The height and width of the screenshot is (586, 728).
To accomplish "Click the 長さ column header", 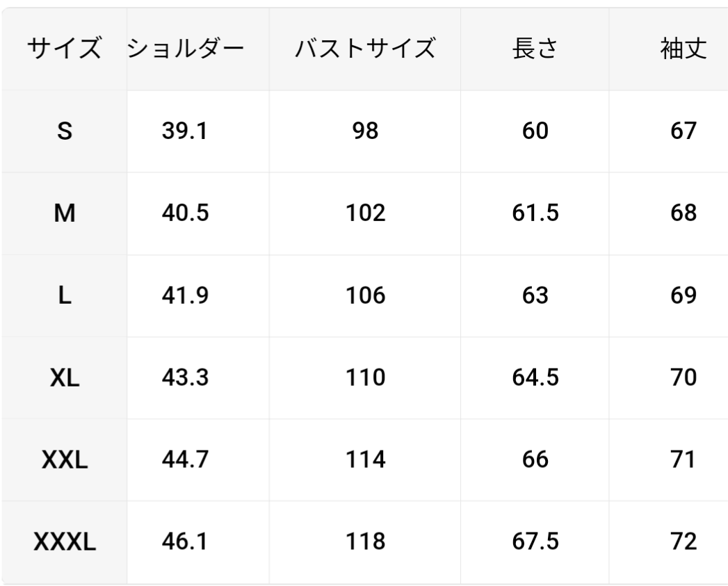I will [535, 49].
